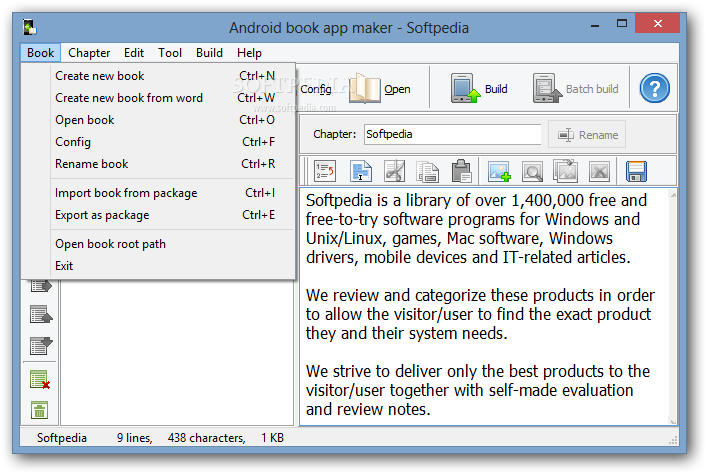Click the clipboard paste icon
This screenshot has width=707, height=474.
click(461, 171)
